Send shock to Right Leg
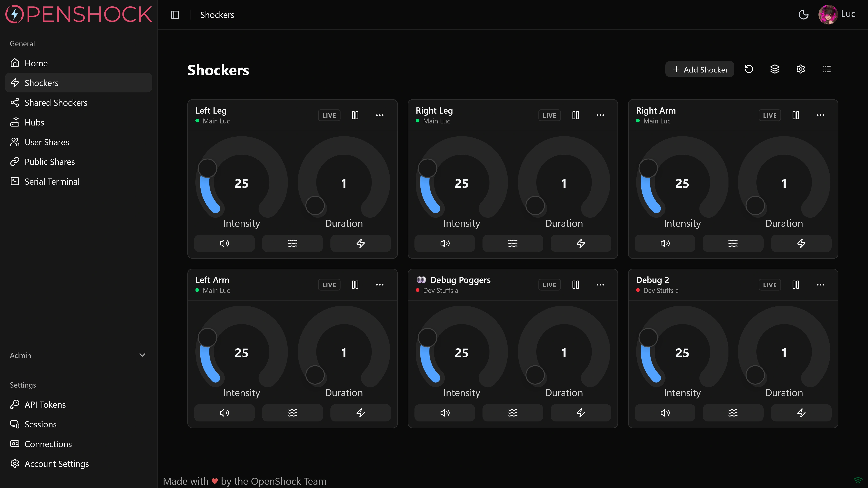Screen dimensions: 868x488 coord(581,243)
